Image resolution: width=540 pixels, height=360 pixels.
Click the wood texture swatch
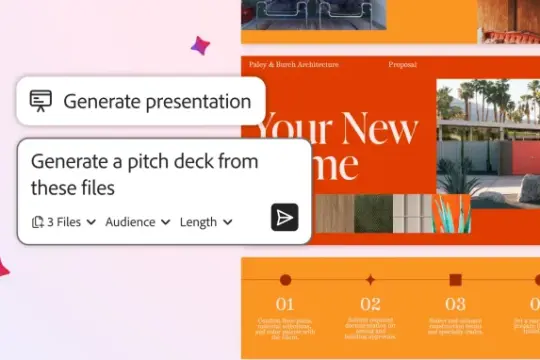[x=335, y=214]
